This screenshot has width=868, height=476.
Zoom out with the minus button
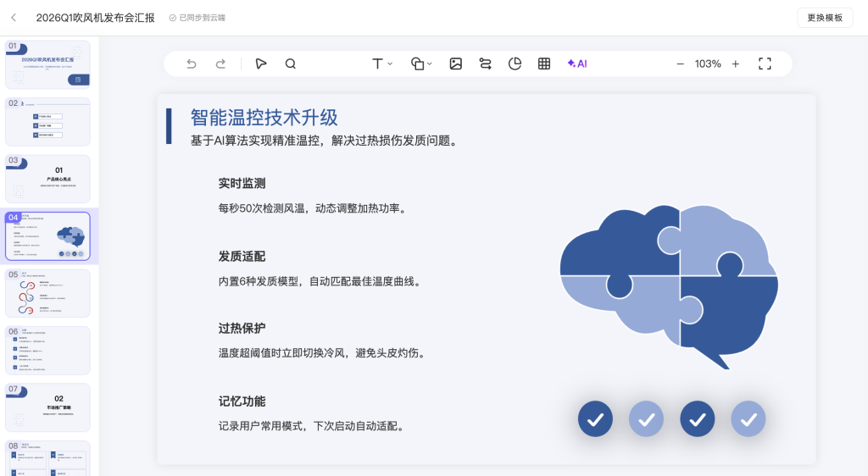(680, 64)
